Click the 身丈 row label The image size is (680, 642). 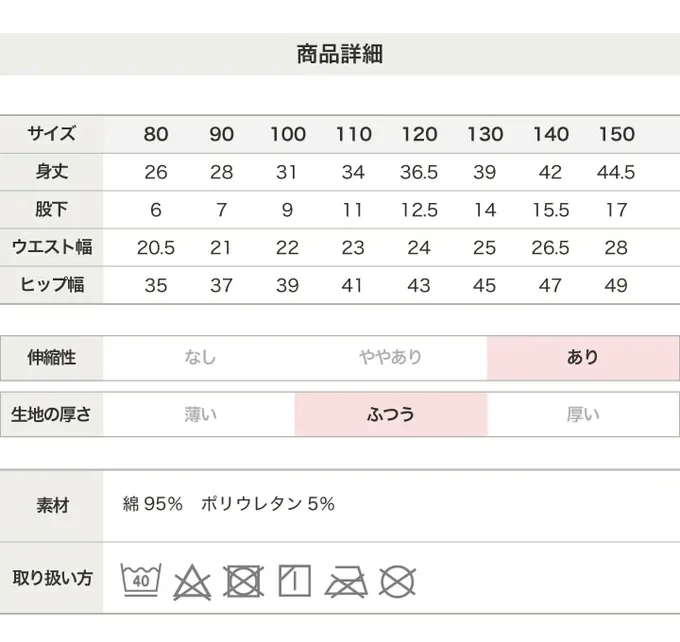[52, 172]
